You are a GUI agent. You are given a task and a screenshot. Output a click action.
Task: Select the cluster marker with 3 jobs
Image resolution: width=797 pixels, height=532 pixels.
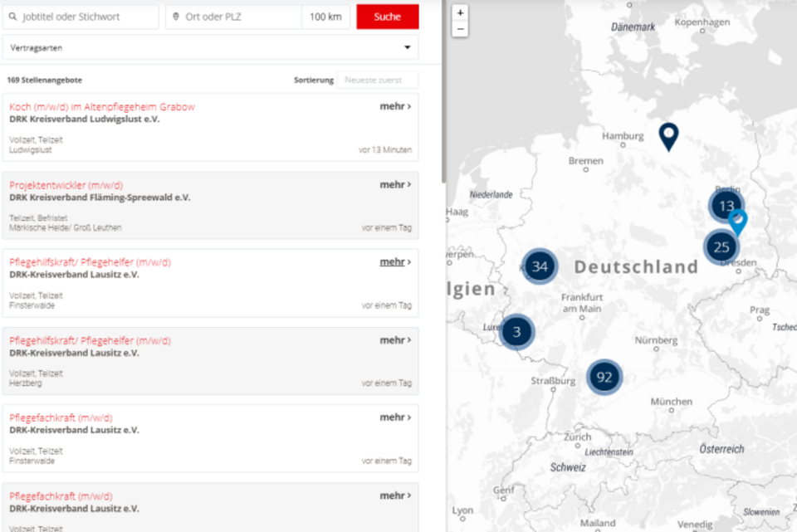pyautogui.click(x=517, y=332)
